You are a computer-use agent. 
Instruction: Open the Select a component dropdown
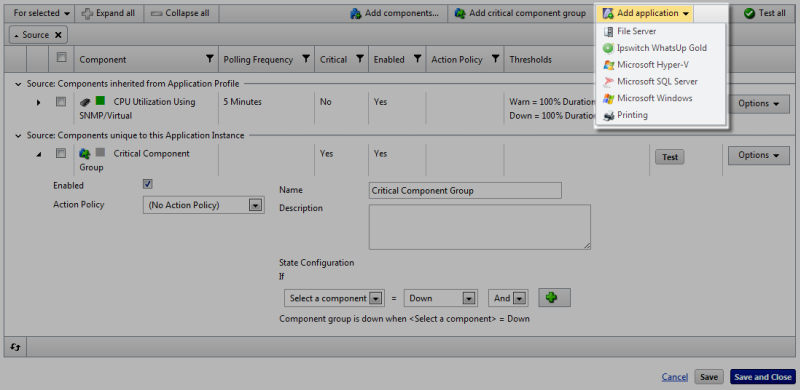[x=334, y=298]
